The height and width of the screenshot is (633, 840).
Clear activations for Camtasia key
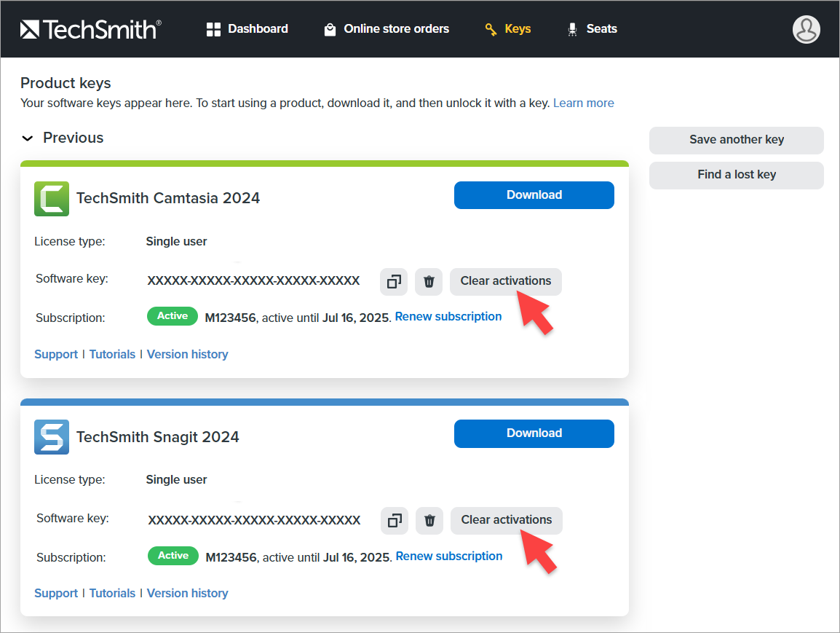(x=505, y=281)
